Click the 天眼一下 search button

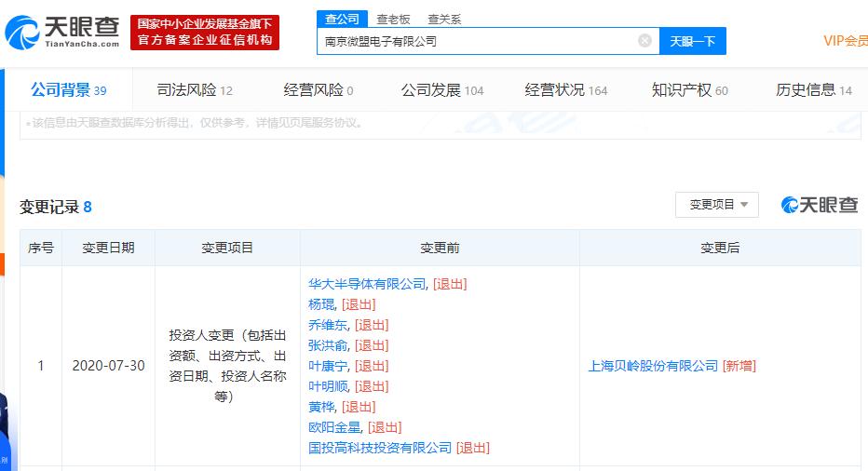click(693, 41)
